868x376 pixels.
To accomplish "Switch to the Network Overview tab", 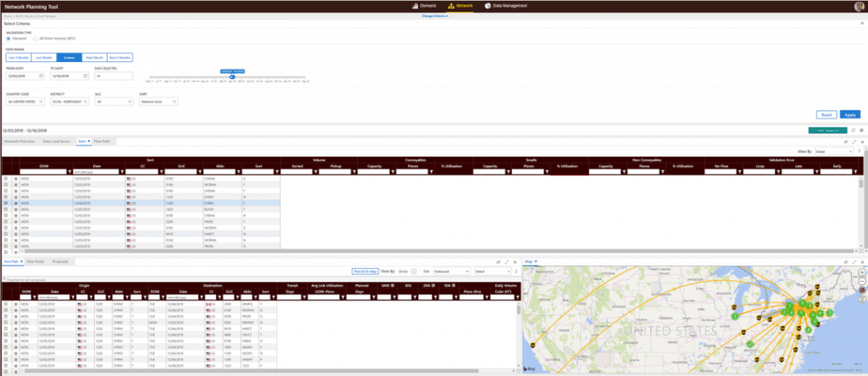I will pos(19,141).
